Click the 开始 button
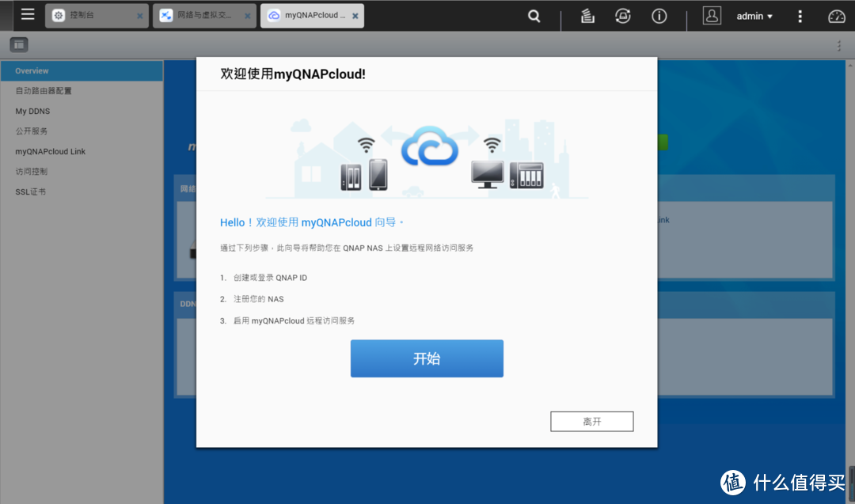The width and height of the screenshot is (855, 504). click(x=427, y=358)
